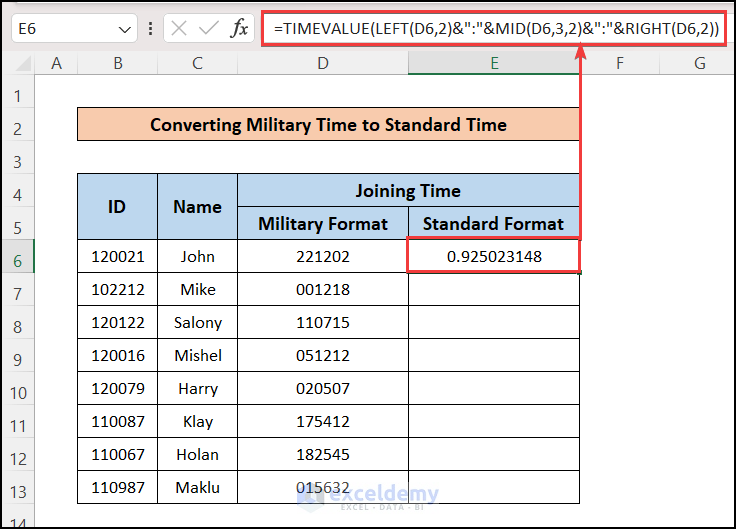Click the Joining Time header cell
Image resolution: width=736 pixels, height=529 pixels.
(x=408, y=191)
